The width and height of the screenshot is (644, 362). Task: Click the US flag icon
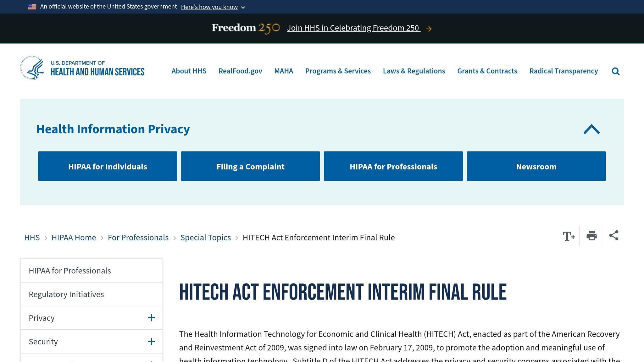coord(32,7)
